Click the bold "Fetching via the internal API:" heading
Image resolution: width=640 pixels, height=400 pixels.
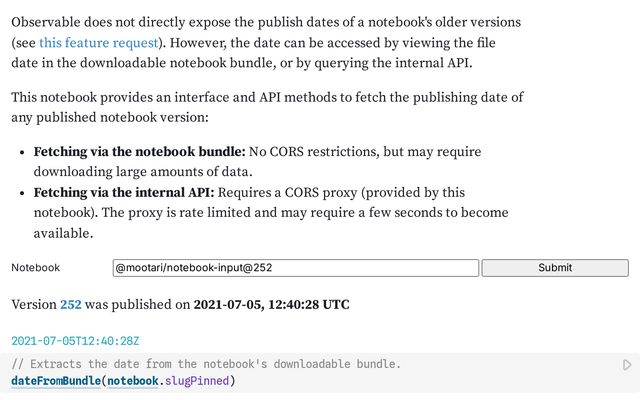[124, 192]
